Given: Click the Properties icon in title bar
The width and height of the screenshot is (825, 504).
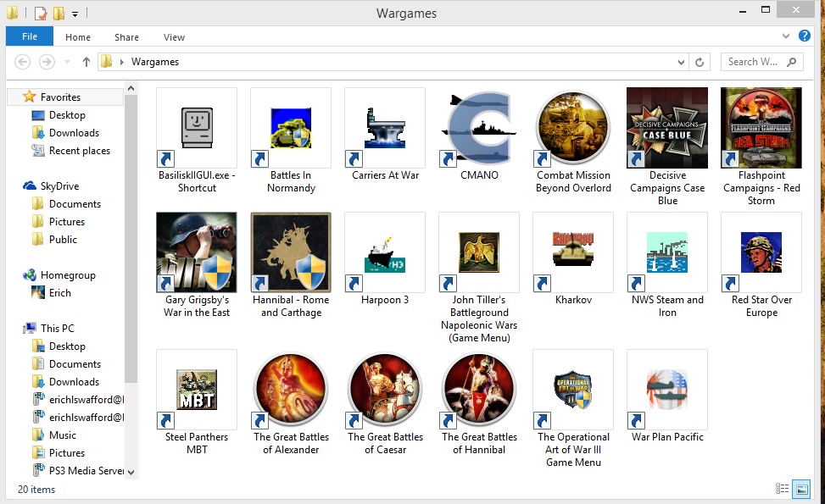Looking at the screenshot, I should coord(41,13).
